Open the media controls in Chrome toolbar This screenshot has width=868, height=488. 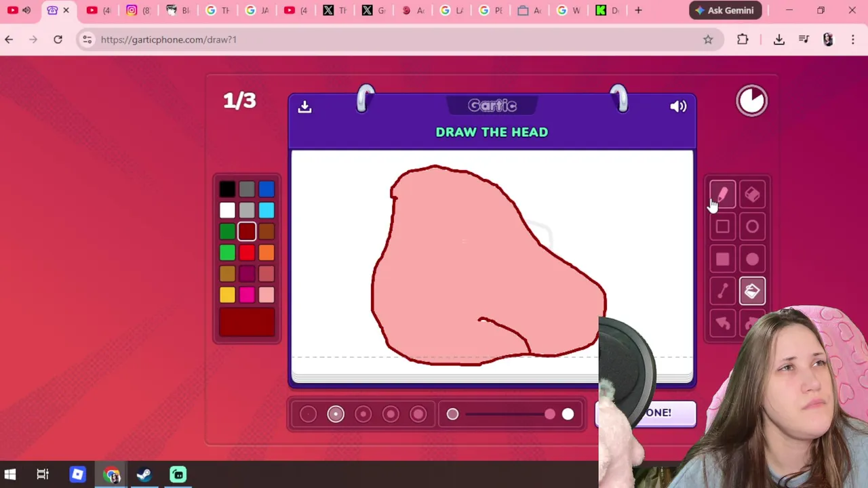point(804,39)
